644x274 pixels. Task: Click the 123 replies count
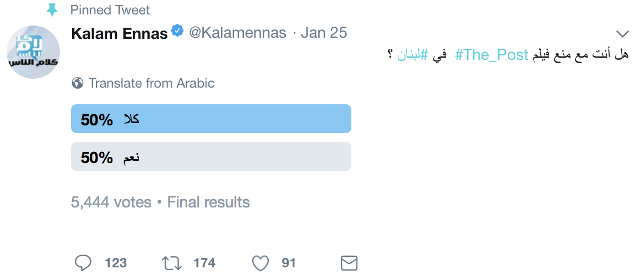115,262
